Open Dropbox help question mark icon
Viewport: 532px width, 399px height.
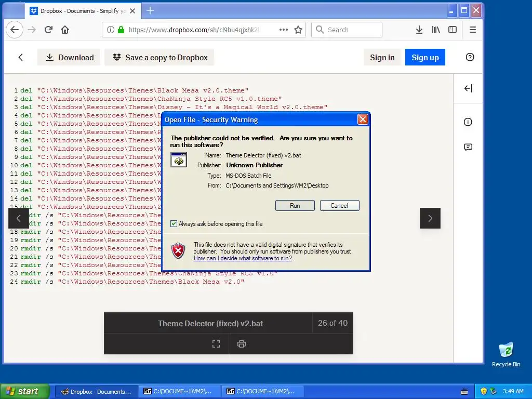[470, 57]
